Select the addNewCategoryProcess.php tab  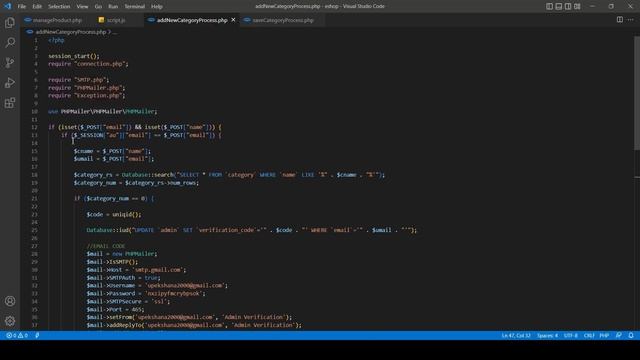(192, 20)
